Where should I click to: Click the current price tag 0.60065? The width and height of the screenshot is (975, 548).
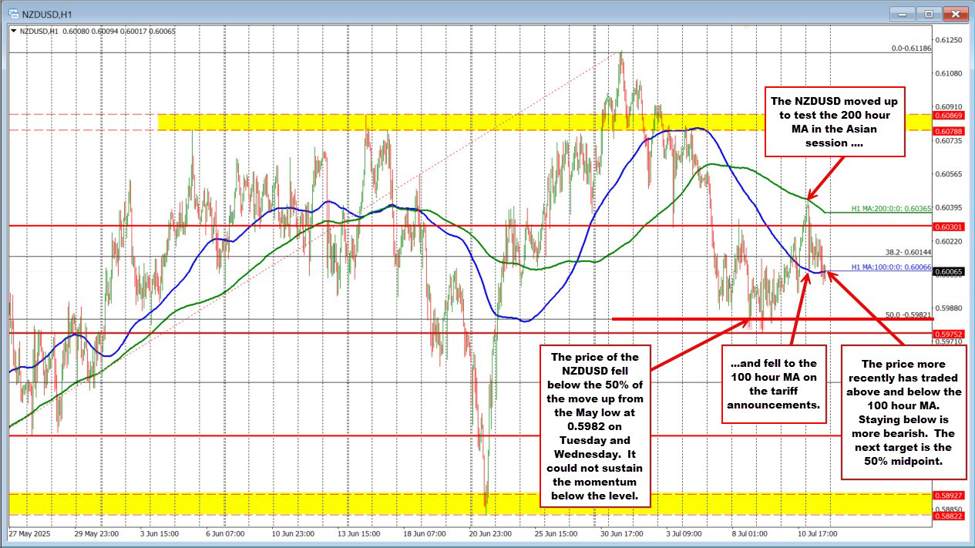(947, 272)
